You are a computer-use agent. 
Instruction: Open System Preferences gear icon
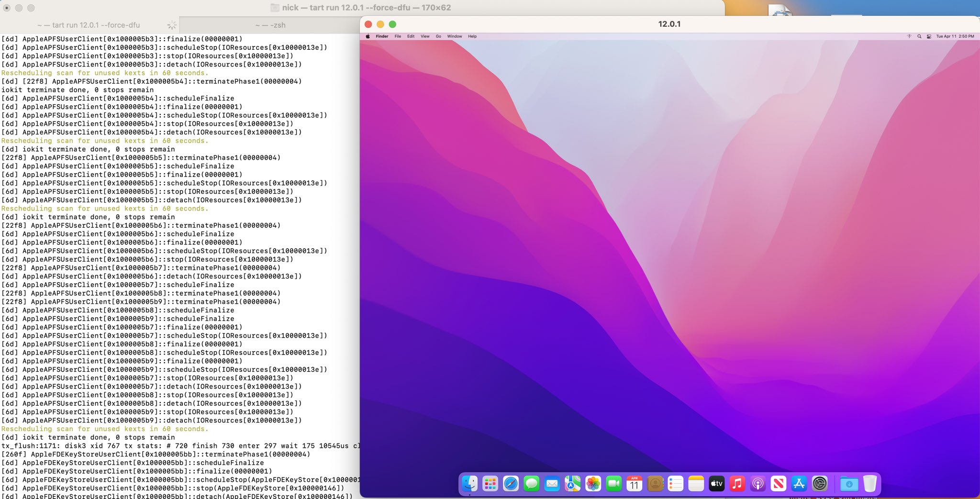tap(820, 484)
